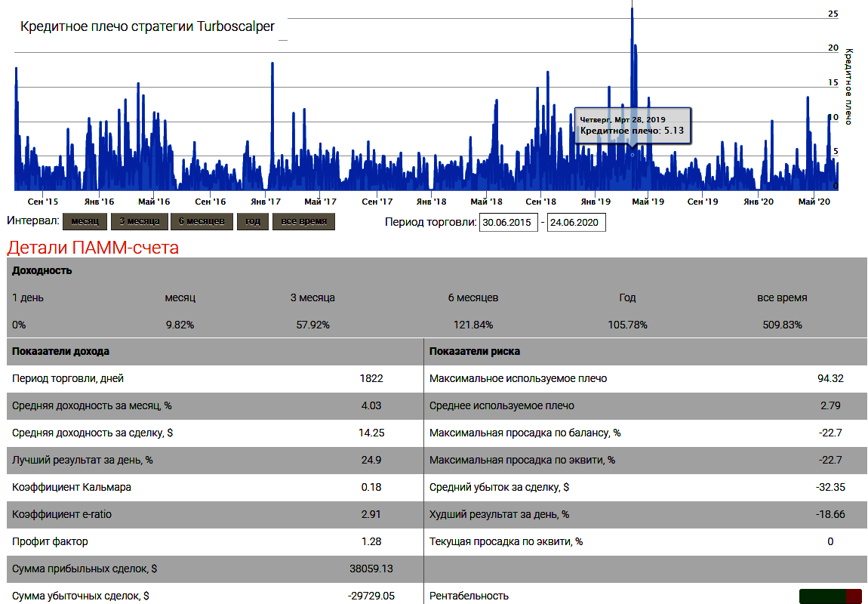Select the "Коэффициент Кальмара" row
Image resolution: width=868 pixels, height=604 pixels.
tap(72, 487)
